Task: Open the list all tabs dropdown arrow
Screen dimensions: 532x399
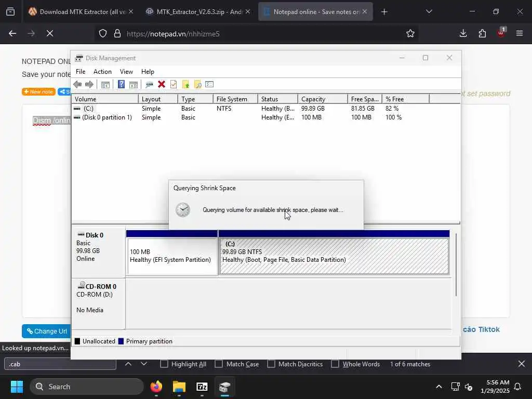Action: click(429, 11)
